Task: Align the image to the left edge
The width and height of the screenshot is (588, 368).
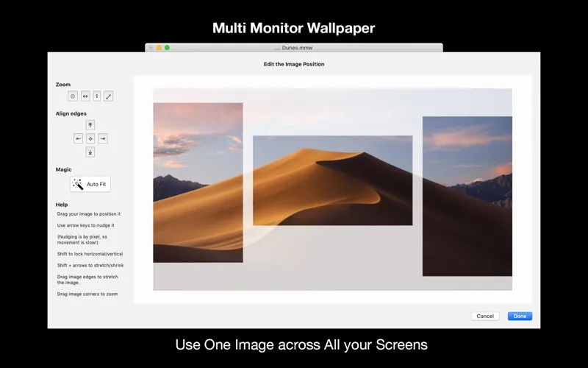Action: [x=78, y=138]
